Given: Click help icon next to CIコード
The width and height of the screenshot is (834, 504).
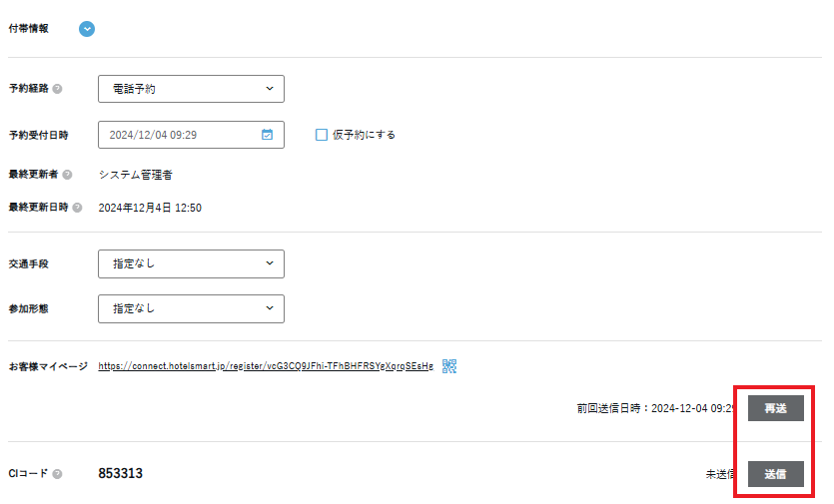Looking at the screenshot, I should [x=57, y=474].
